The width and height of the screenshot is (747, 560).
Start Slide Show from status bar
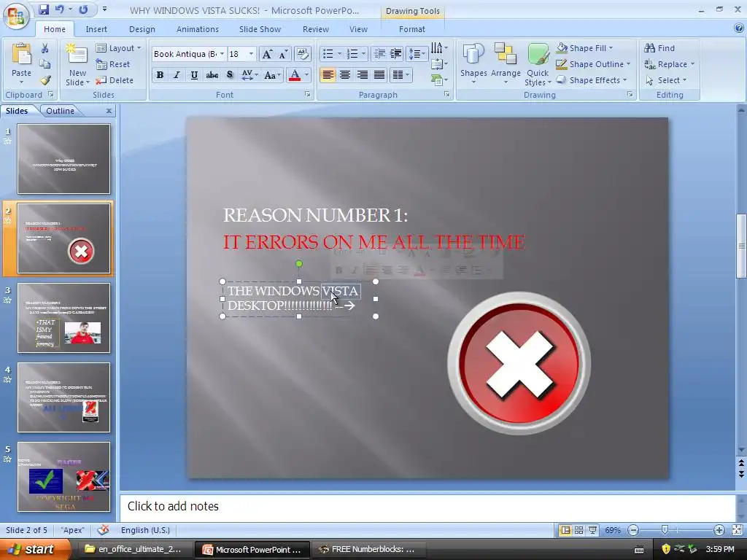592,530
